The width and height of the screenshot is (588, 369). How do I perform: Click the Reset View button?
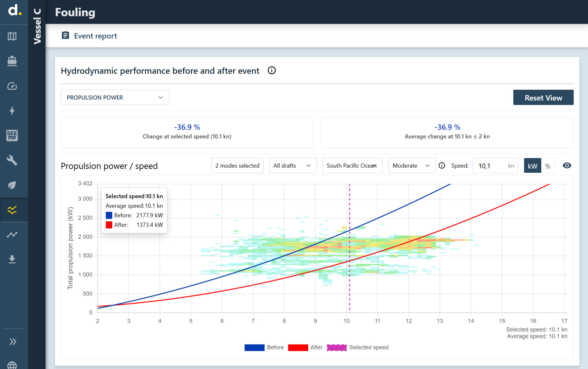coord(543,97)
